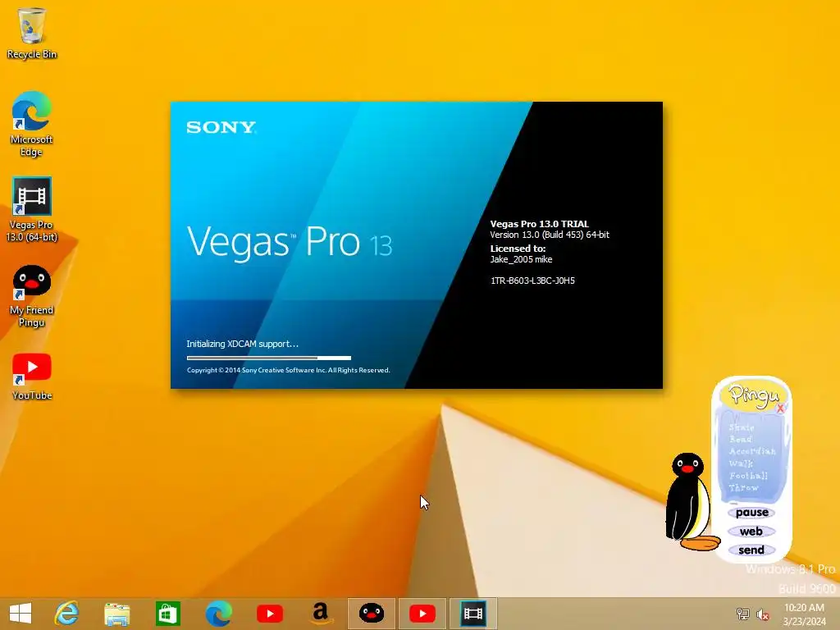This screenshot has width=840, height=630.
Task: Open Amazon from the taskbar
Action: pos(321,614)
